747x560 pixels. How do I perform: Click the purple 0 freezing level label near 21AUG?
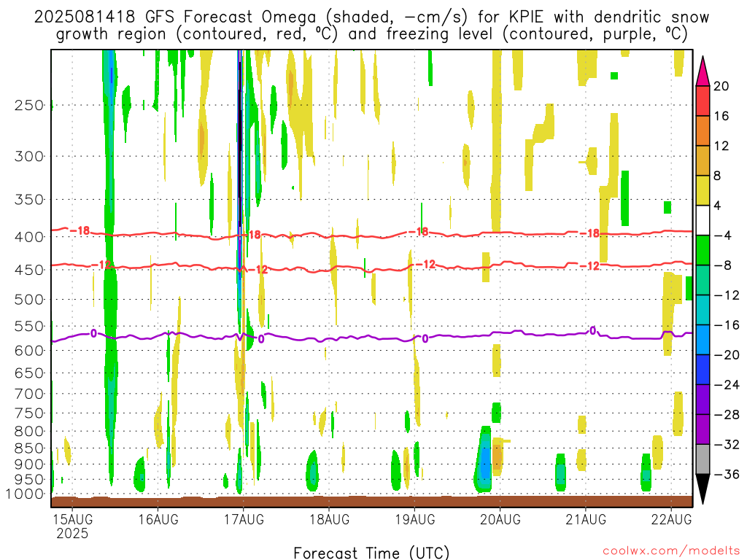click(593, 330)
